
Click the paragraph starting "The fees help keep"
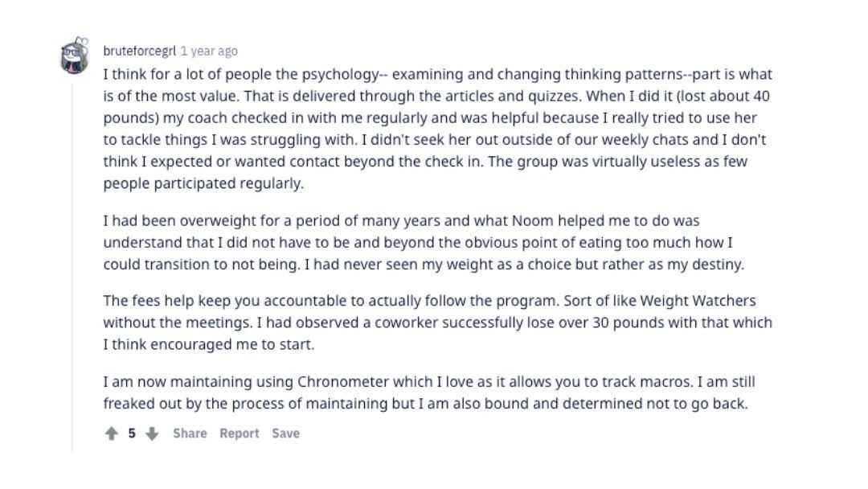pyautogui.click(x=438, y=323)
